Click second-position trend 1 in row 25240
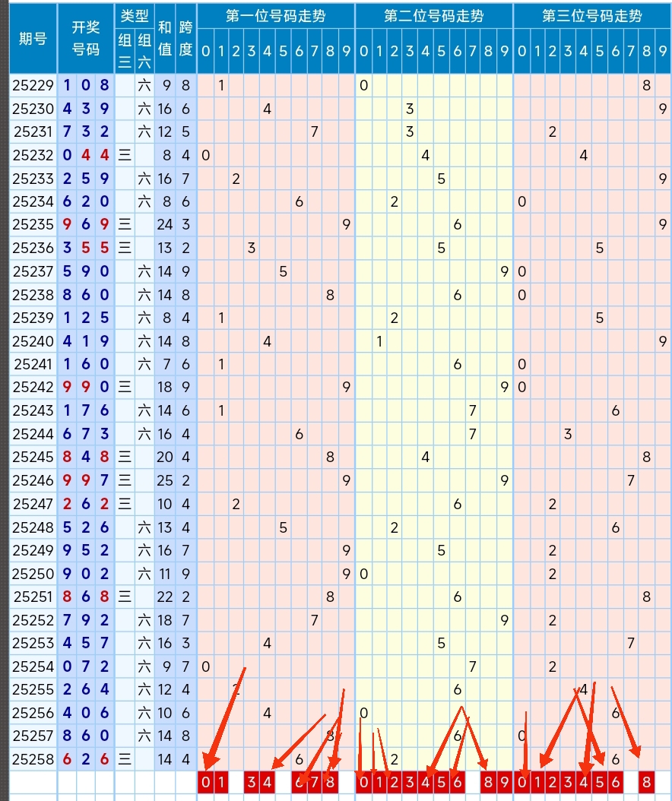Viewport: 672px width, 801px height. (x=379, y=341)
